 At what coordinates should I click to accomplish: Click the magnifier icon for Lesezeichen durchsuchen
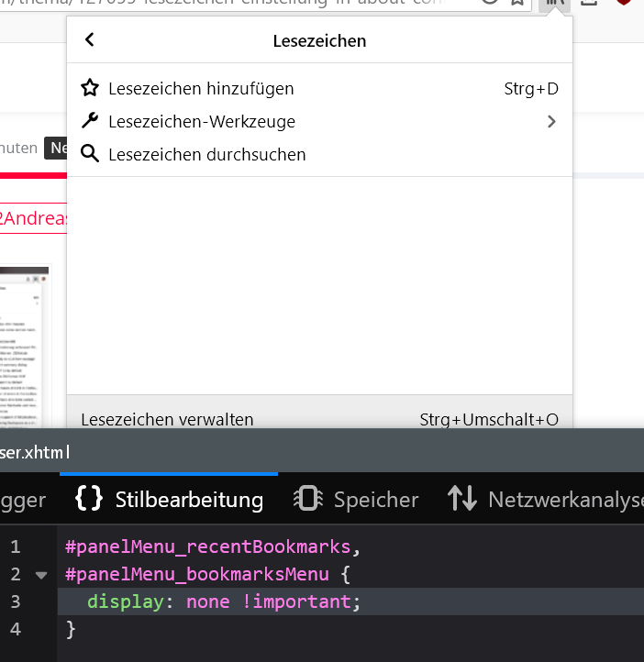point(90,154)
